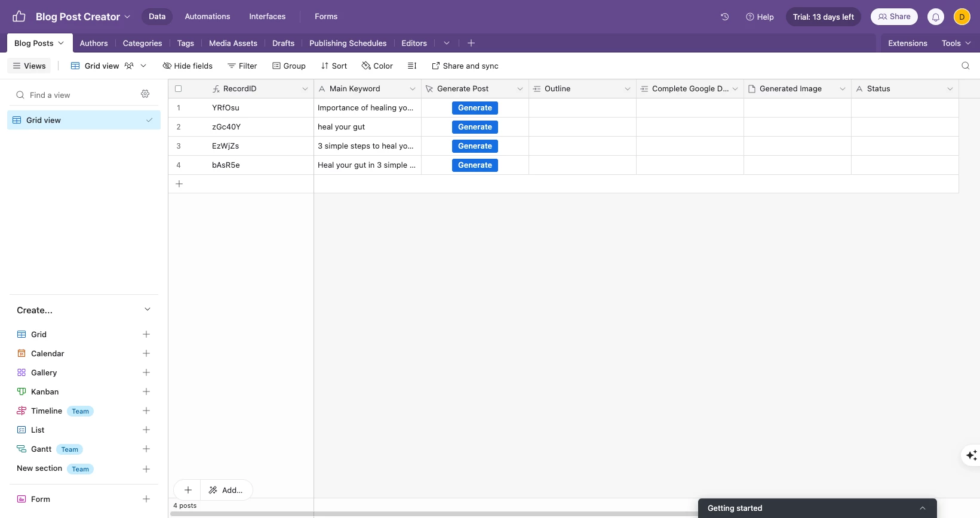Add a new Gallery view
The height and width of the screenshot is (518, 980).
click(146, 372)
